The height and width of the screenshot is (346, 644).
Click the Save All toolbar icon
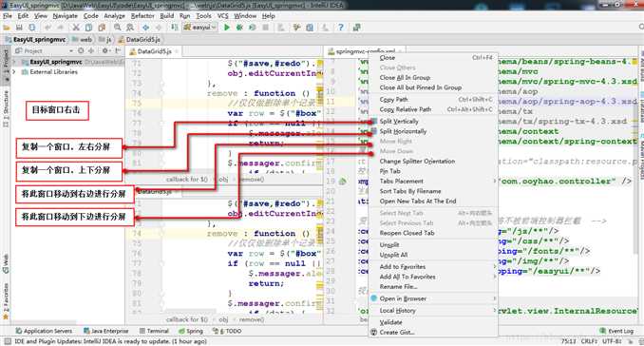19,28
